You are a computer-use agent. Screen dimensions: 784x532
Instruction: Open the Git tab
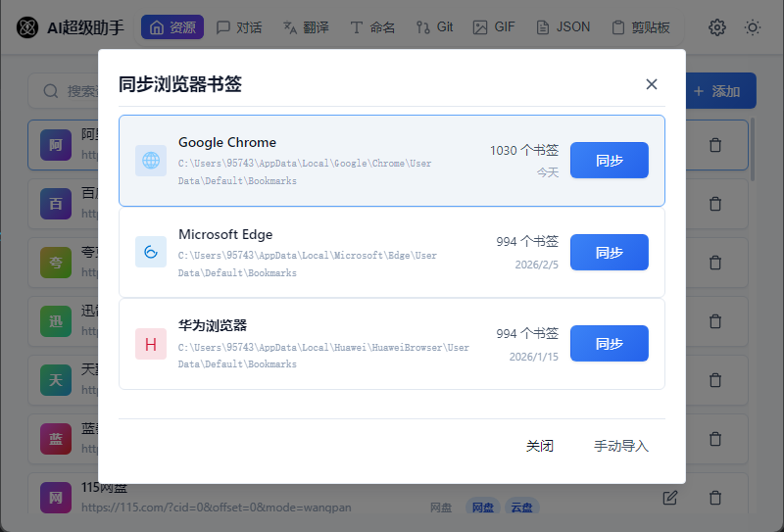coord(434,27)
